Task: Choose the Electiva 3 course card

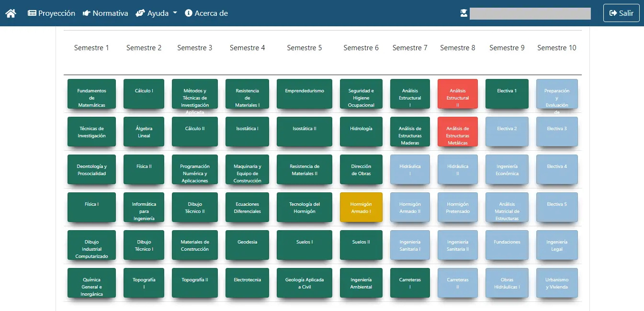Action: (x=557, y=132)
